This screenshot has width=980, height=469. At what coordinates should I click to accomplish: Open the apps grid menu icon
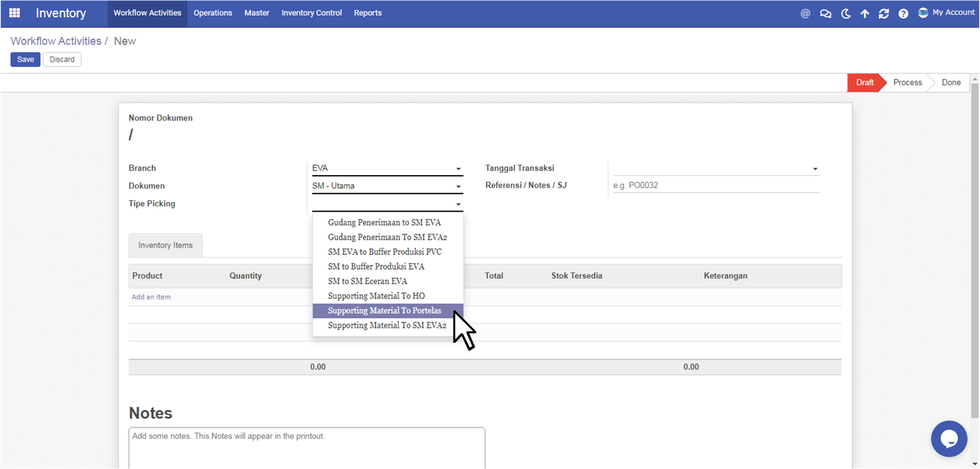[x=14, y=13]
